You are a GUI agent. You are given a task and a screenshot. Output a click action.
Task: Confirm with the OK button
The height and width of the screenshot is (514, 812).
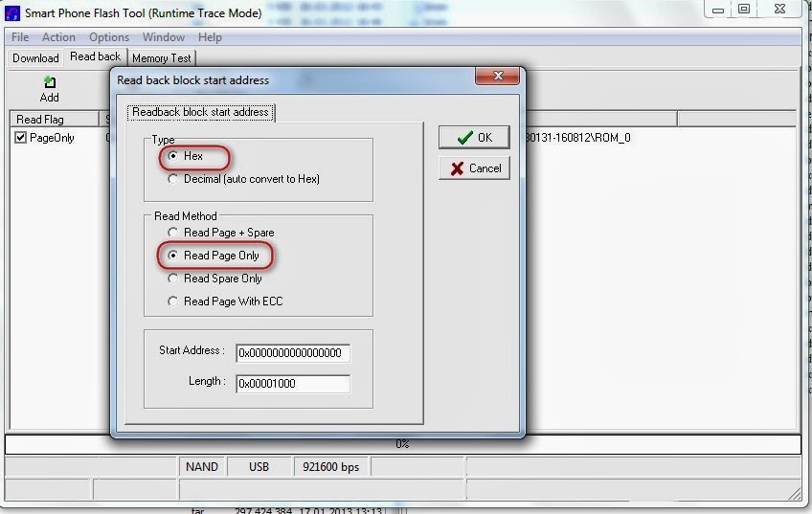(474, 137)
